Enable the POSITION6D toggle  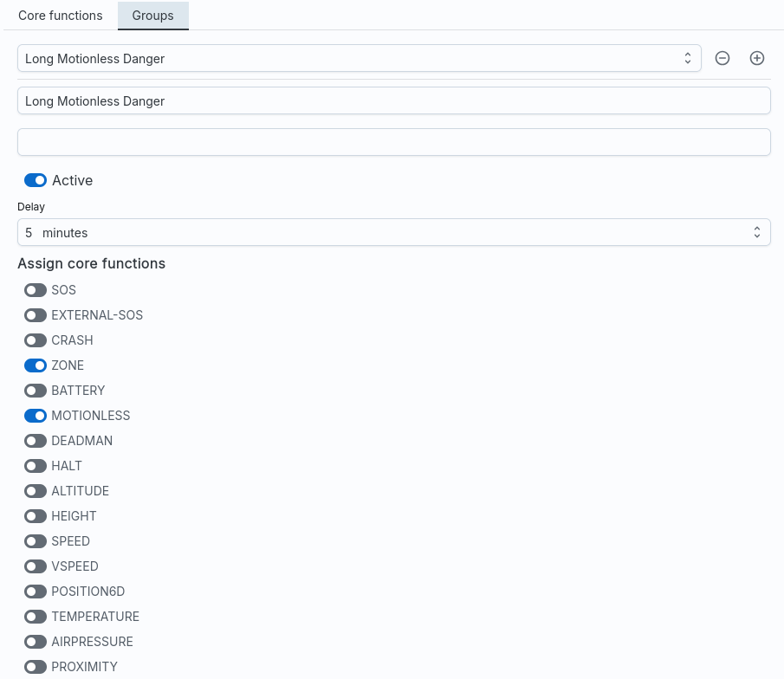(36, 592)
